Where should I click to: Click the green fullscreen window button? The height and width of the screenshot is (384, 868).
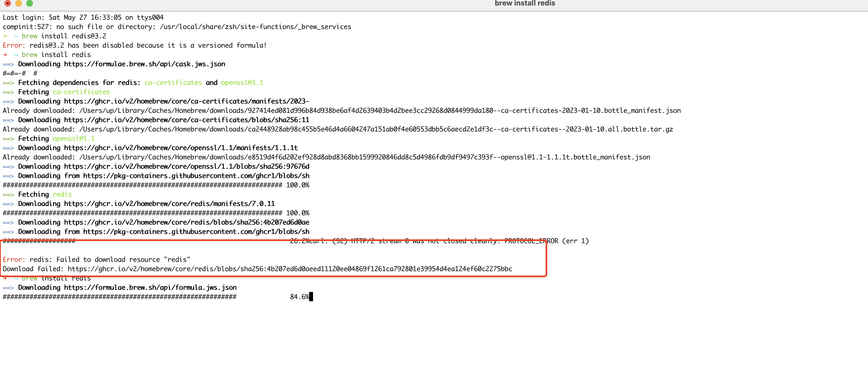coord(30,3)
